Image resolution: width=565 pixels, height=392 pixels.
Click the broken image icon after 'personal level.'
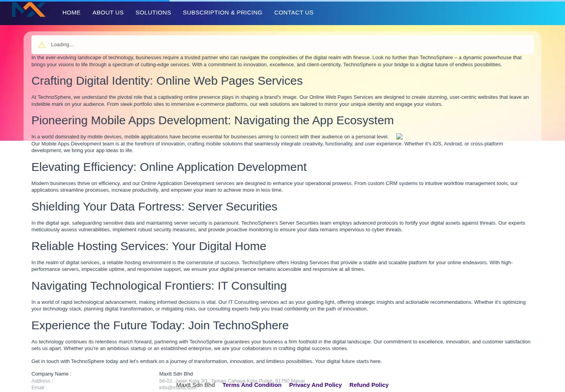click(x=399, y=136)
